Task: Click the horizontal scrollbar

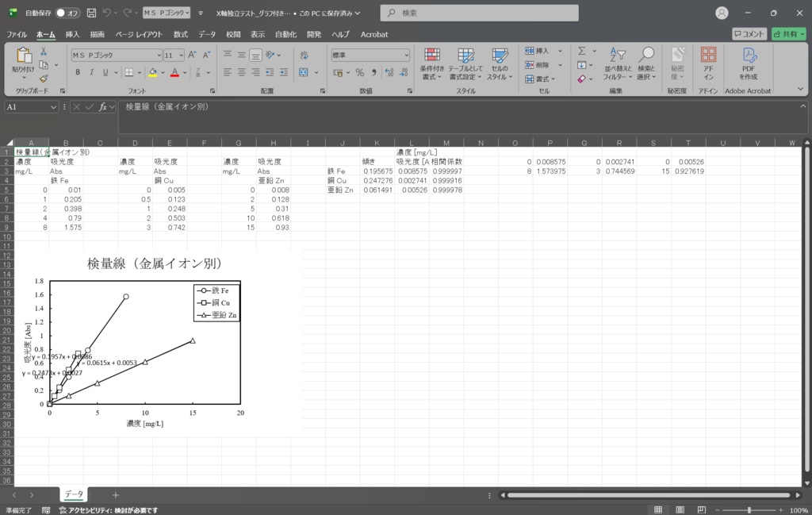Action: [649, 495]
